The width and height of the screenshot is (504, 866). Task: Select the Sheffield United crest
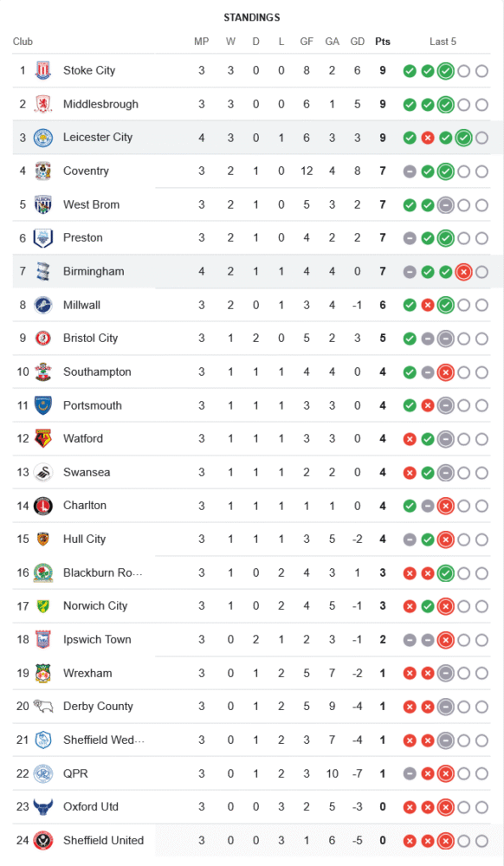click(43, 841)
